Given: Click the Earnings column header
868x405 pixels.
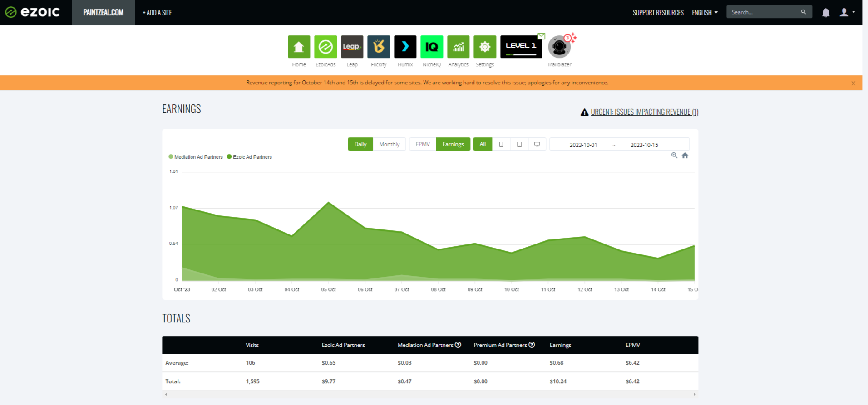Looking at the screenshot, I should (x=560, y=345).
